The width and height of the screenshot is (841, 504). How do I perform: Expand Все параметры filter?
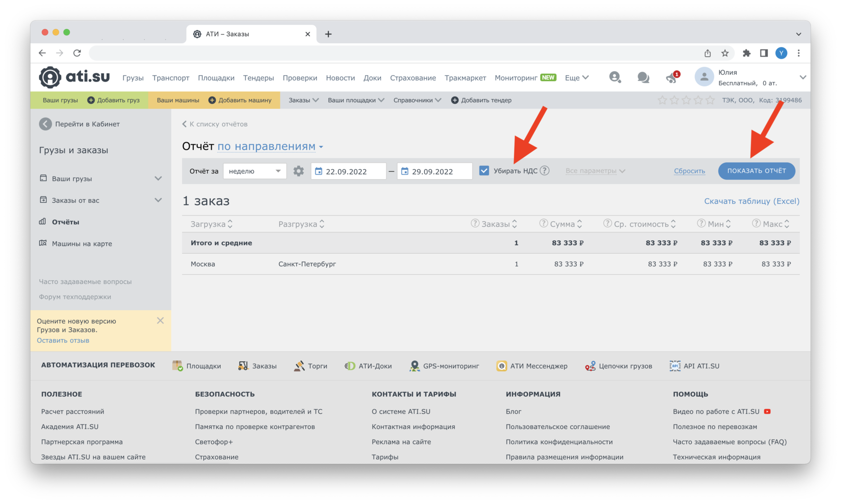[595, 171]
